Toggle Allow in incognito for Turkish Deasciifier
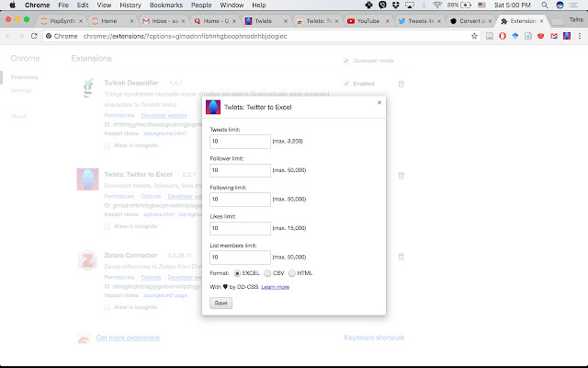588x368 pixels. 107,145
